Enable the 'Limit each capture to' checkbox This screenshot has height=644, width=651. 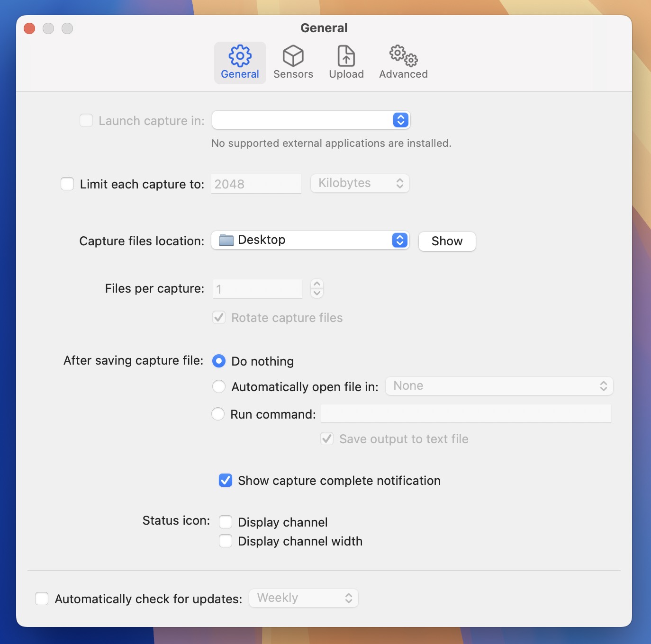point(67,184)
